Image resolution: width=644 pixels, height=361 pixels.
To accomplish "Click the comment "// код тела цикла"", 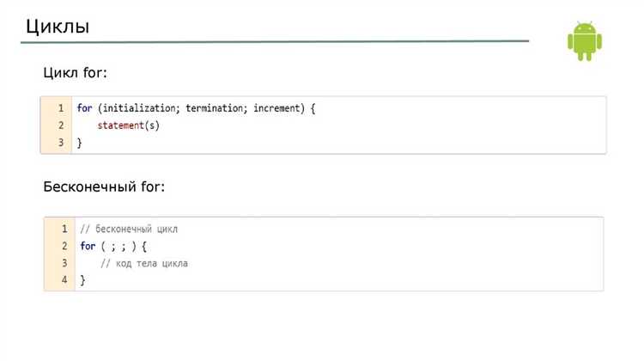I will 144,263.
